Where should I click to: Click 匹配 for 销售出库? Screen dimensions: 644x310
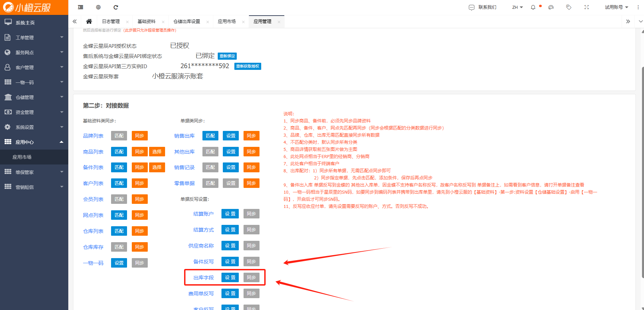[210, 136]
